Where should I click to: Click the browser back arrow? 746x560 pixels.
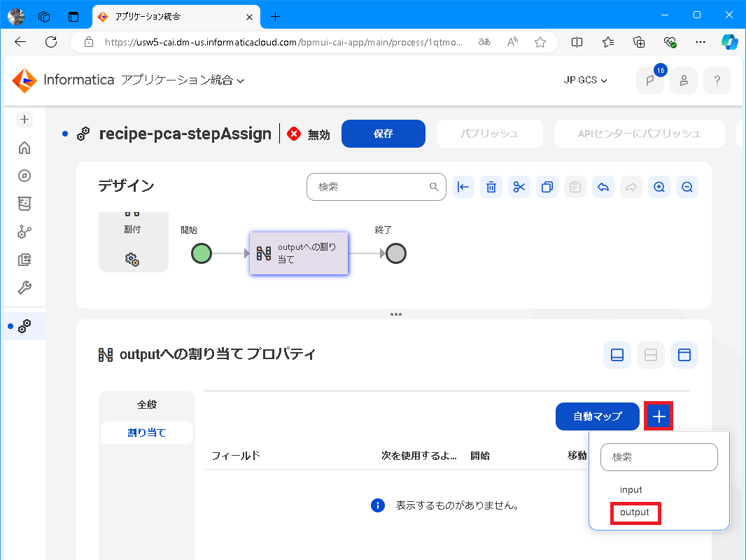click(x=20, y=42)
